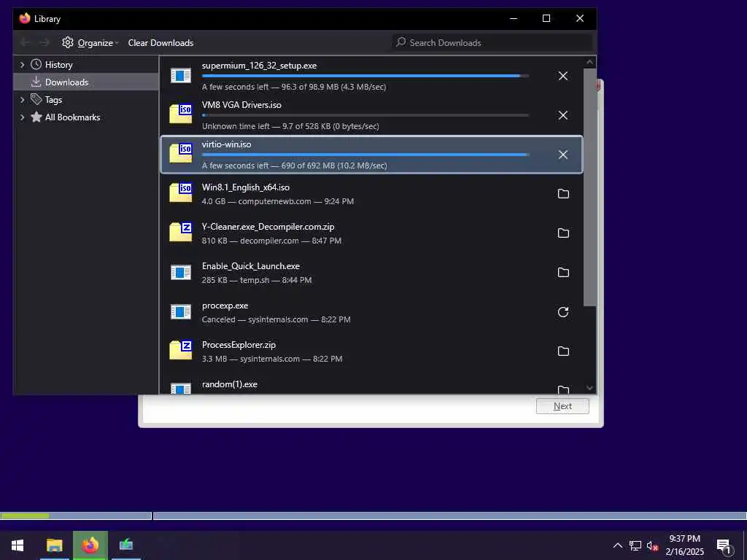Select the Enable_Quick_Launch.exe file name
This screenshot has width=747, height=560.
coord(251,265)
